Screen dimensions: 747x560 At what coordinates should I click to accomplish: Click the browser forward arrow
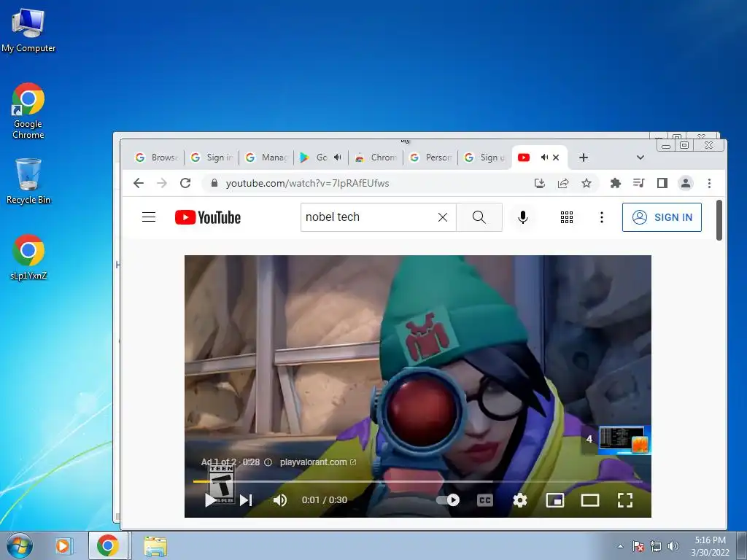click(x=162, y=183)
